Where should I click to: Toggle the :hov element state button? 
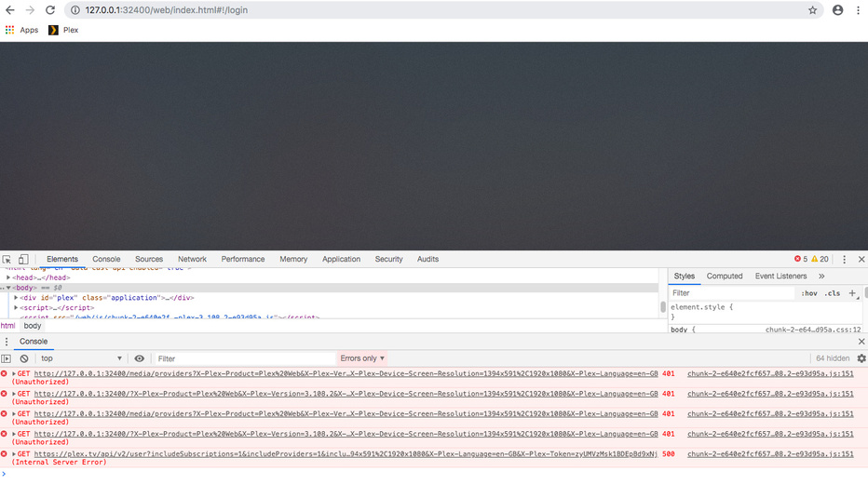(808, 293)
